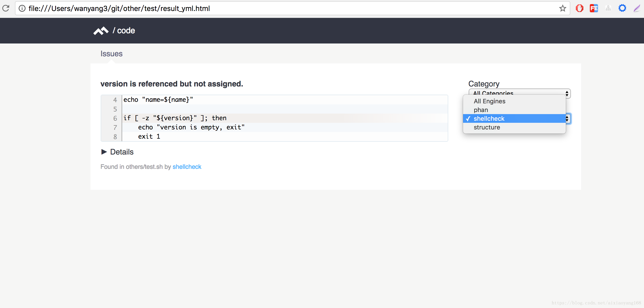Bookmark this page with the star icon
The height and width of the screenshot is (308, 644).
click(562, 8)
